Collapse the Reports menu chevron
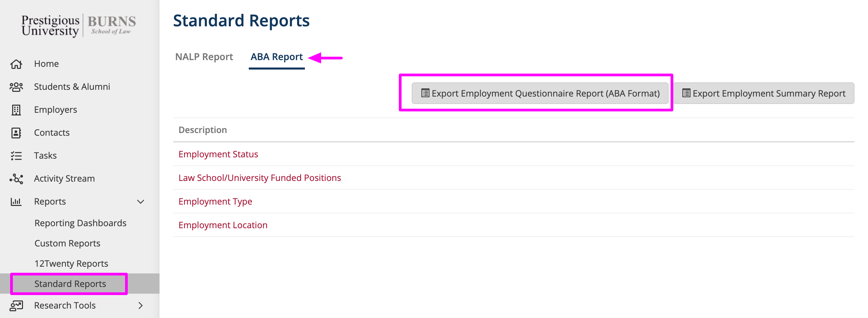Screen dimensions: 868x318 coord(141,202)
